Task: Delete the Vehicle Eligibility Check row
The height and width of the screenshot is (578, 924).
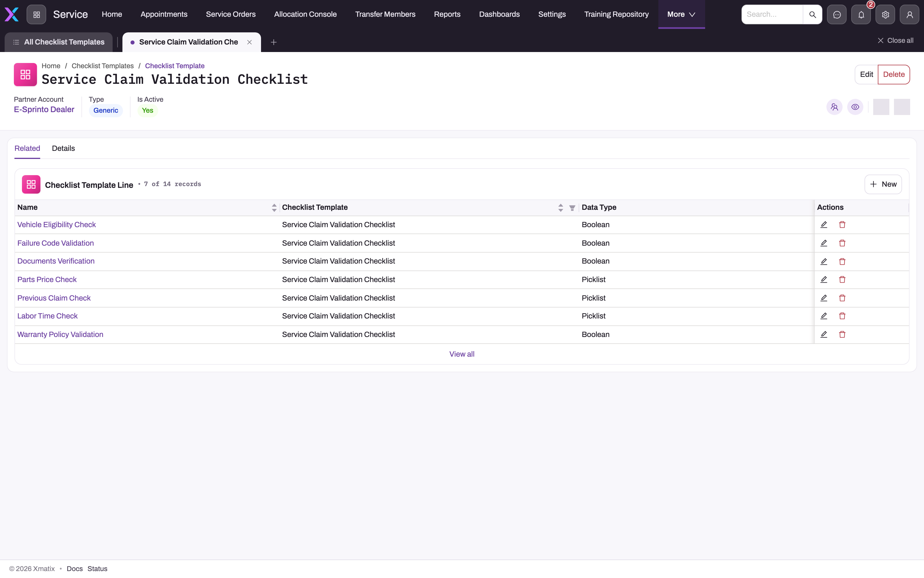Action: 842,225
